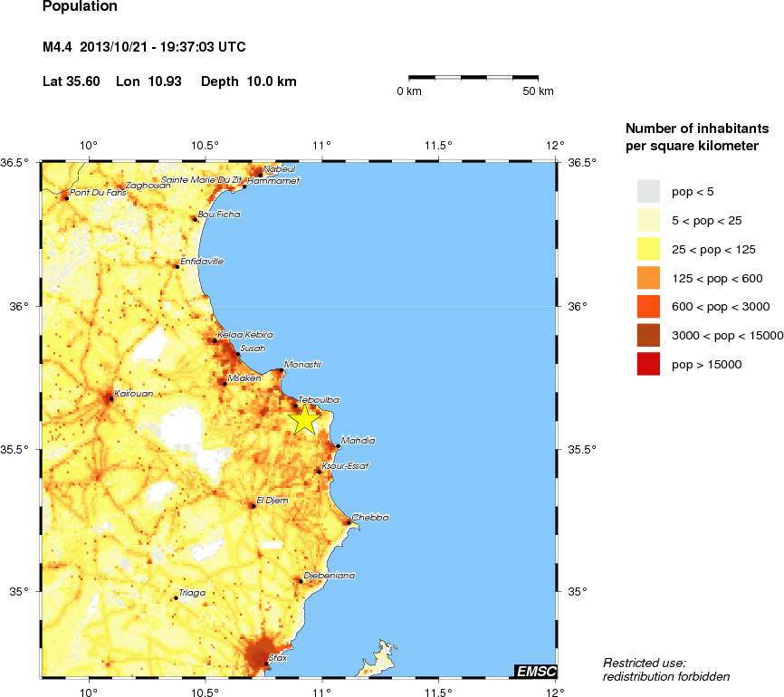
Task: Click the '125 < pop < 600' orange swatch
Action: click(649, 278)
